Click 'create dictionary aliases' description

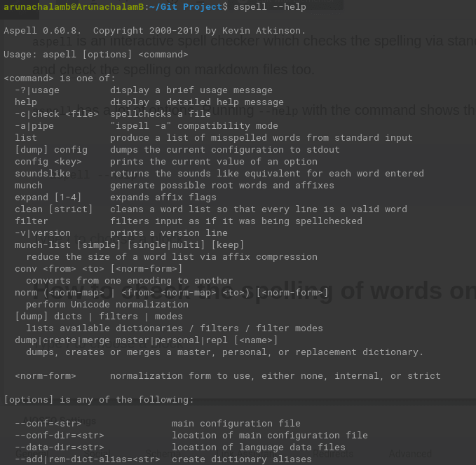coord(242,459)
